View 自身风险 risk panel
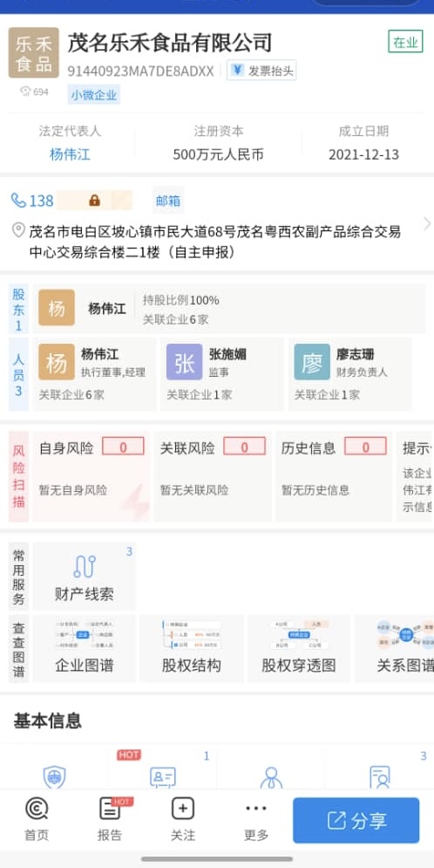 (x=92, y=476)
